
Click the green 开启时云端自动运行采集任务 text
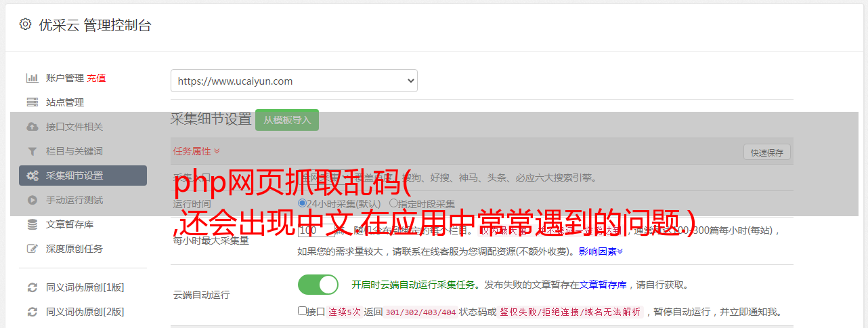tap(413, 285)
